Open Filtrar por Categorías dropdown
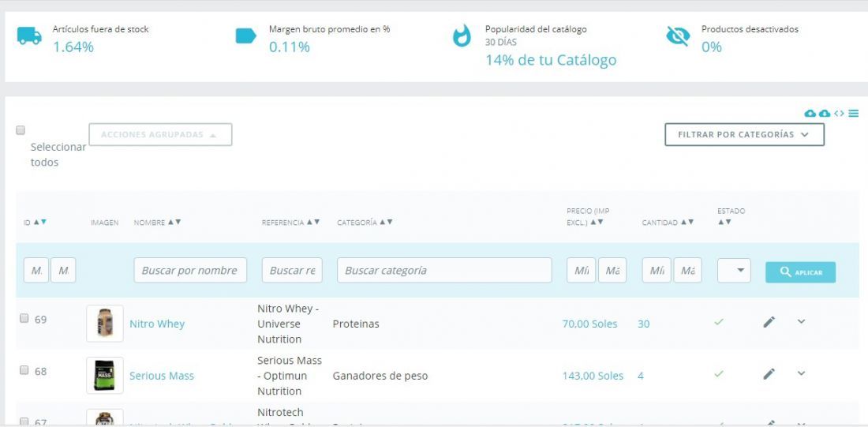The width and height of the screenshot is (868, 427). coord(745,135)
